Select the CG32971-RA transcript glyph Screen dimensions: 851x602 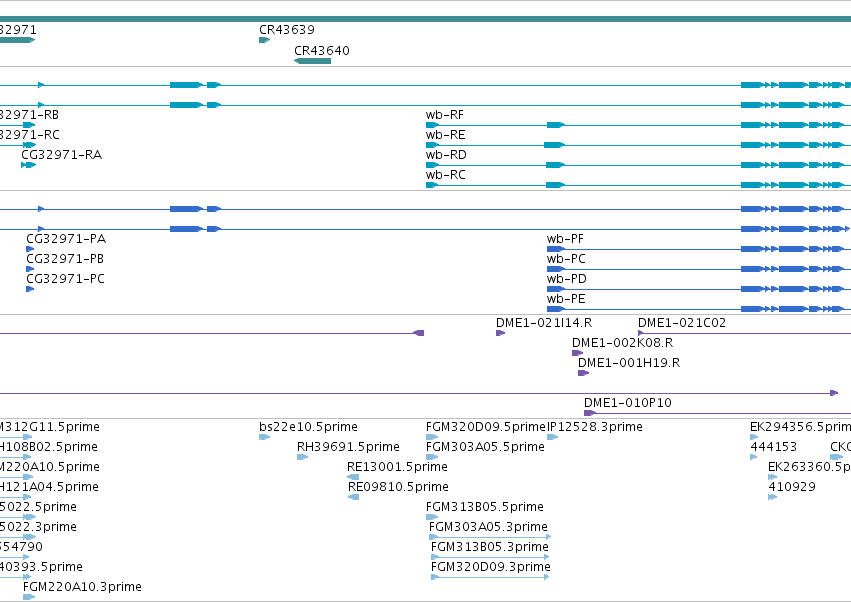tap(28, 165)
